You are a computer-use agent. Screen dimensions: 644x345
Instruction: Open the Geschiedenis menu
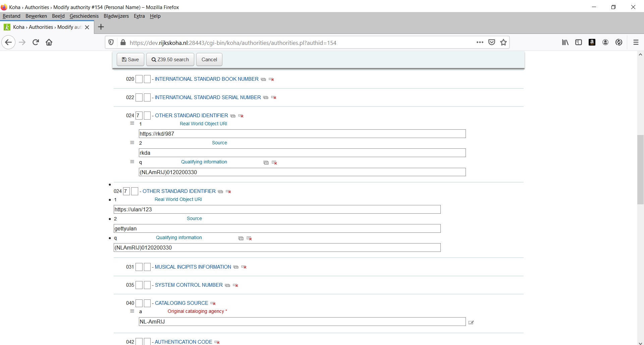(84, 16)
